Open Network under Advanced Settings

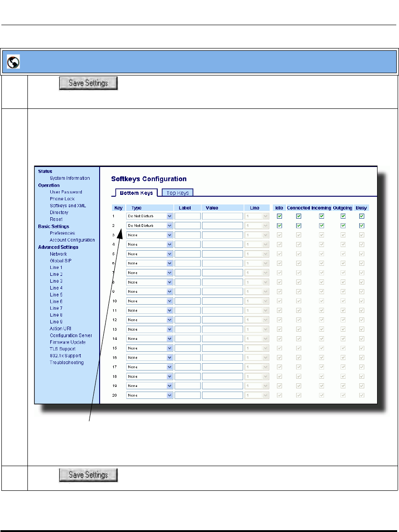click(x=59, y=254)
